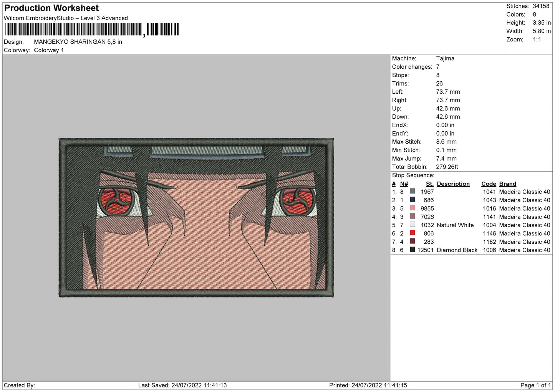The width and height of the screenshot is (555, 392).
Task: Click the 'Stop Sequence:' label
Action: click(x=413, y=175)
